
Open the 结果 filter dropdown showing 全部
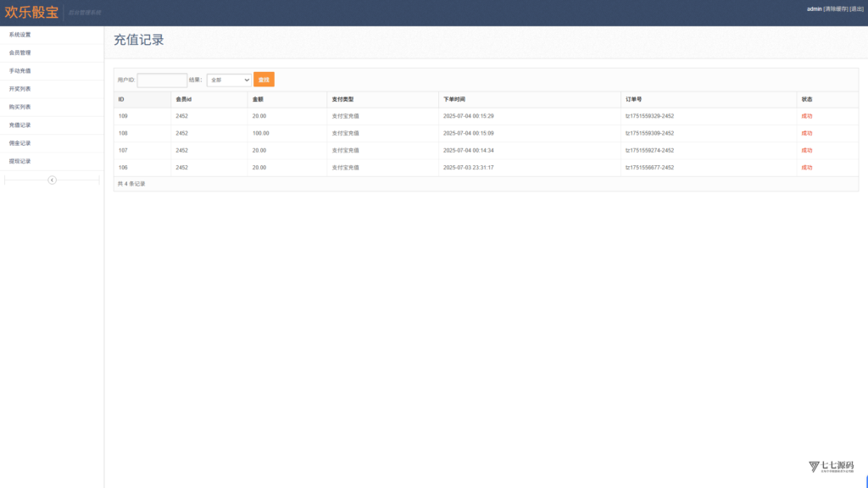tap(229, 80)
